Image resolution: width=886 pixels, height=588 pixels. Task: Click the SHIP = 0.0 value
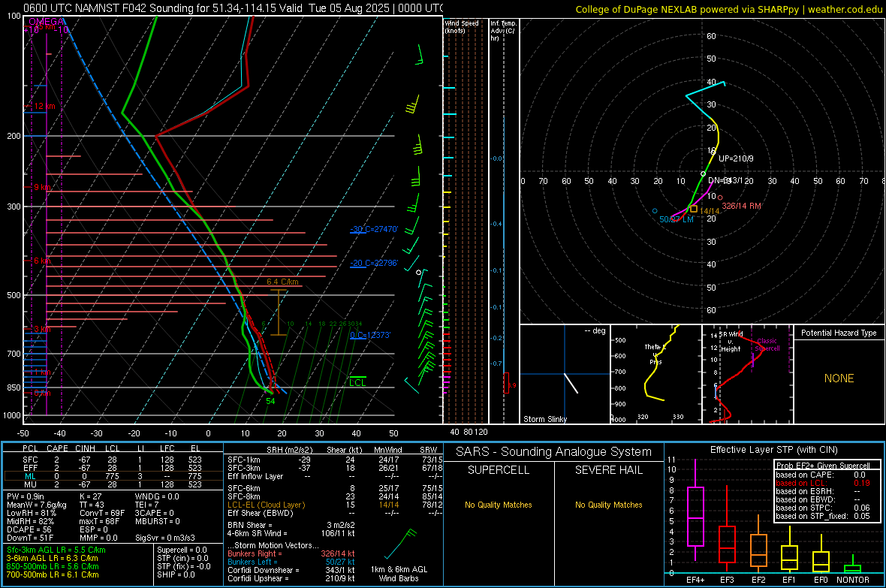176,574
